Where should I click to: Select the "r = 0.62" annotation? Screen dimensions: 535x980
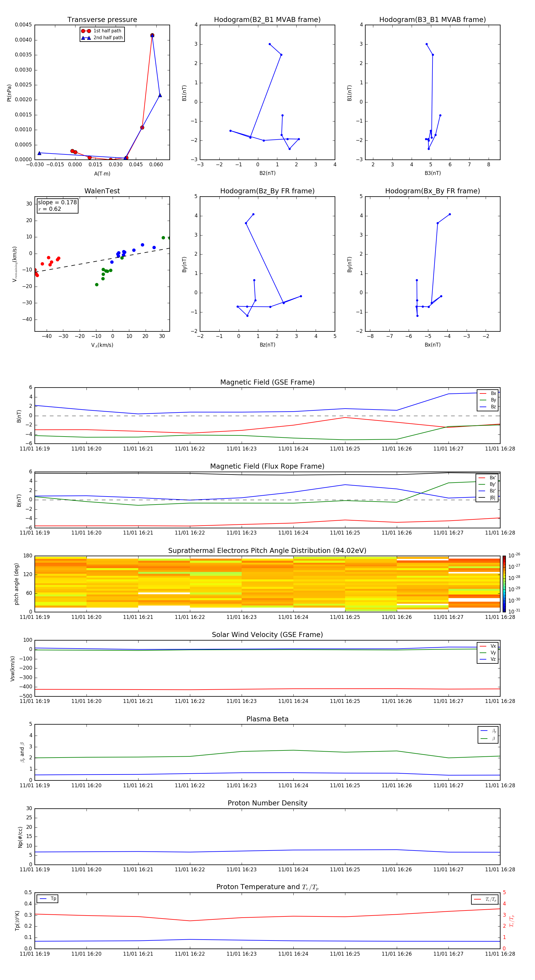coord(50,209)
